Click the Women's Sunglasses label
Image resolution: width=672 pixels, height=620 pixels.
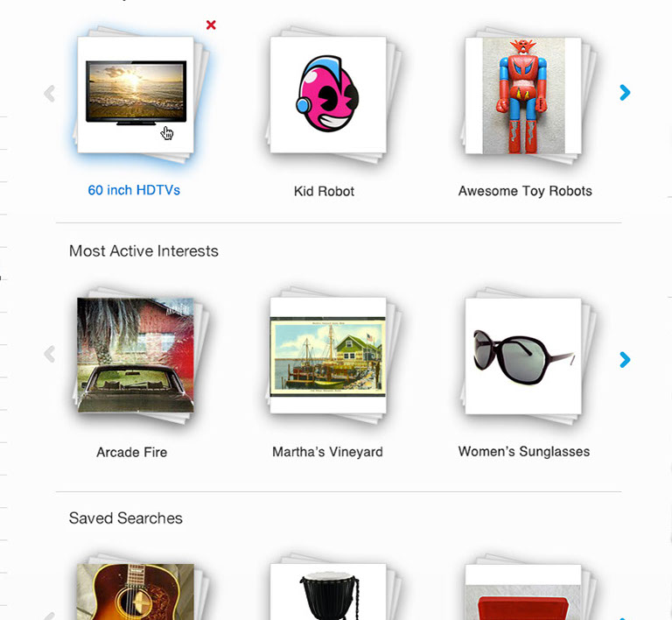(x=524, y=451)
